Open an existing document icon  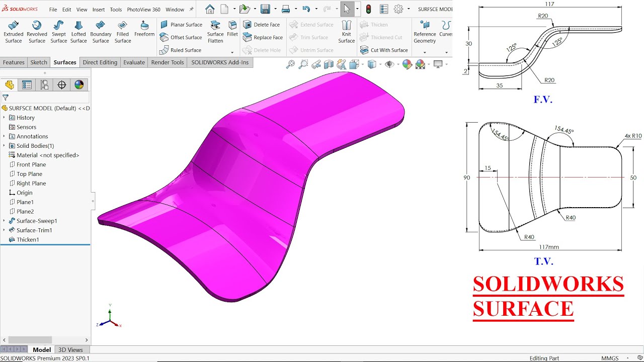(x=245, y=9)
